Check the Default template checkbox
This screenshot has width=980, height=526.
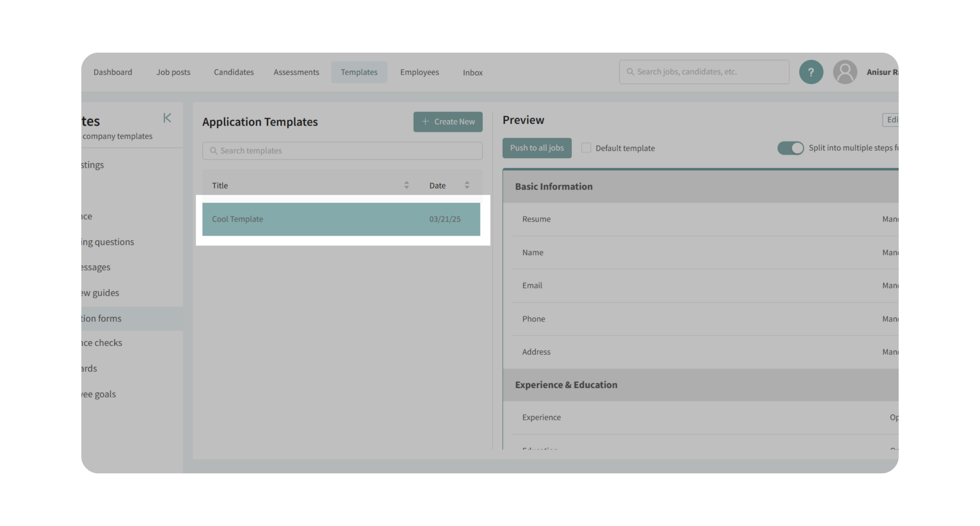(586, 148)
